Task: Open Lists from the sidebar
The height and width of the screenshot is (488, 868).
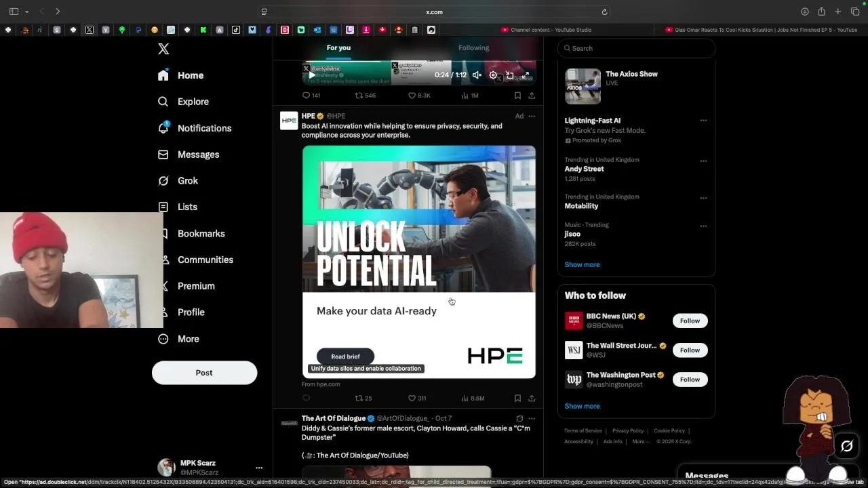Action: click(x=177, y=207)
